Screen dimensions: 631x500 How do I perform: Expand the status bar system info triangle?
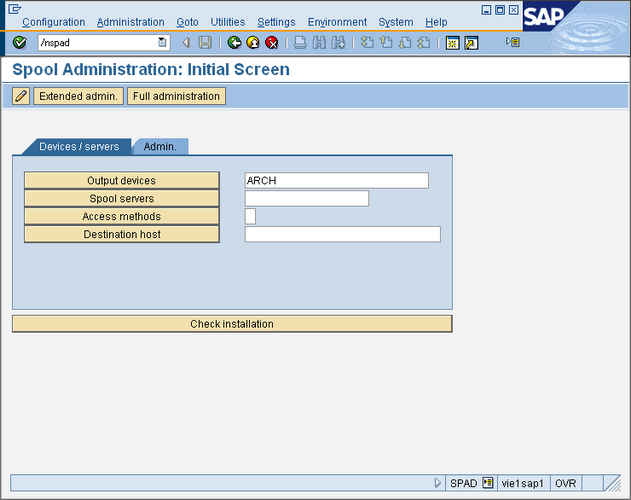[x=438, y=482]
